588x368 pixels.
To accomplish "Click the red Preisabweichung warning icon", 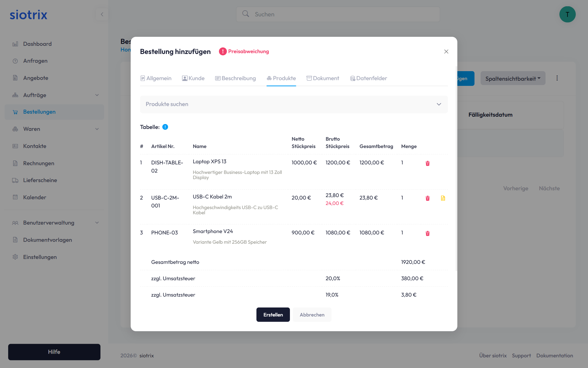I will click(222, 52).
